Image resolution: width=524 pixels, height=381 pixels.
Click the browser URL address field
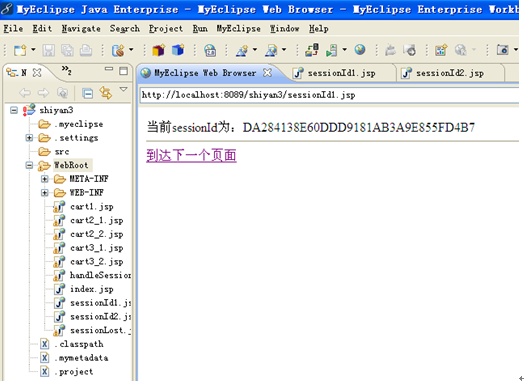coord(329,95)
